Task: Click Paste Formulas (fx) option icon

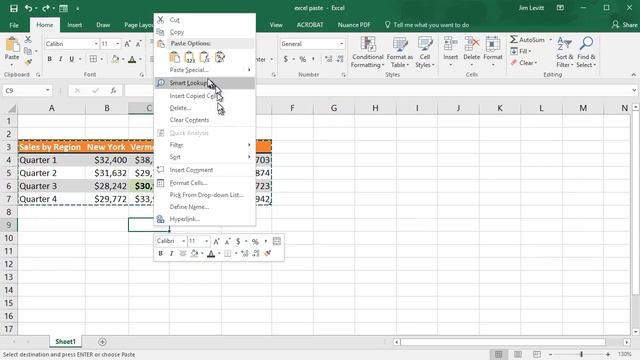Action: 205,57
